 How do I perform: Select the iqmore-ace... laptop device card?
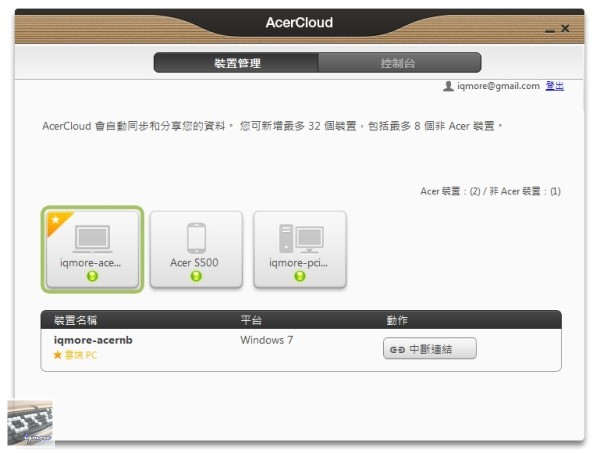[92, 249]
